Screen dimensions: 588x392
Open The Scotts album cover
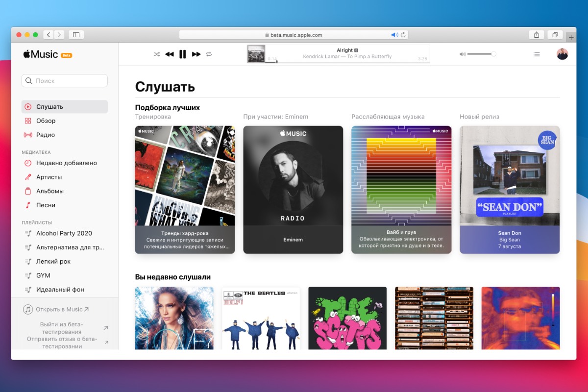[347, 318]
